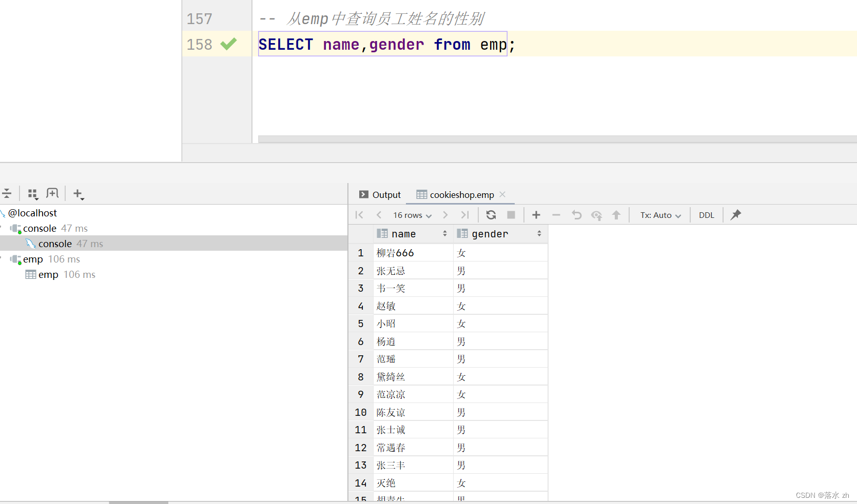Go to previous page of results
857x504 pixels.
(379, 215)
